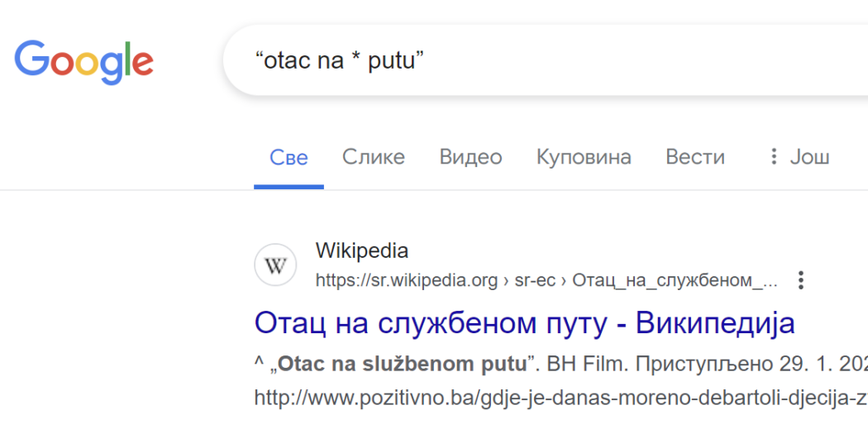Open the Још more options menu
The height and width of the screenshot is (434, 868).
[x=799, y=157]
